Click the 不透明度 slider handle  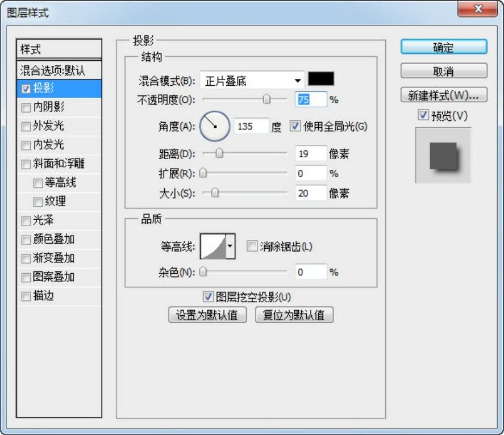(266, 100)
